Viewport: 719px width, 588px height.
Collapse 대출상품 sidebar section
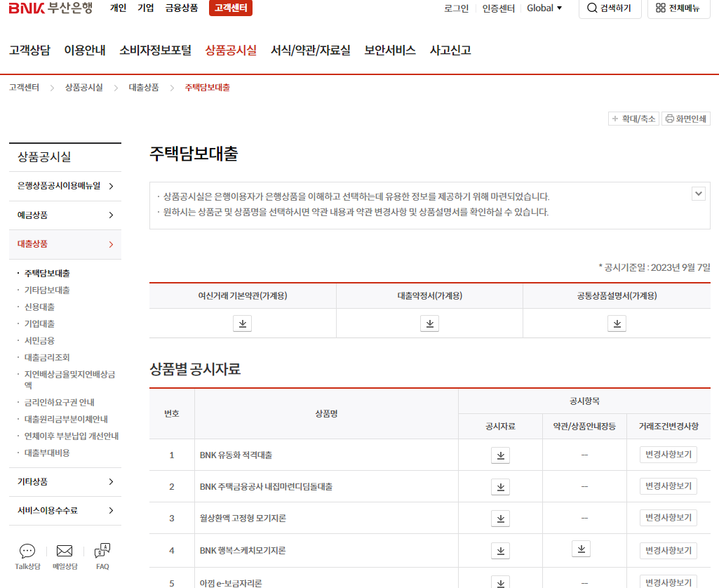click(x=65, y=244)
